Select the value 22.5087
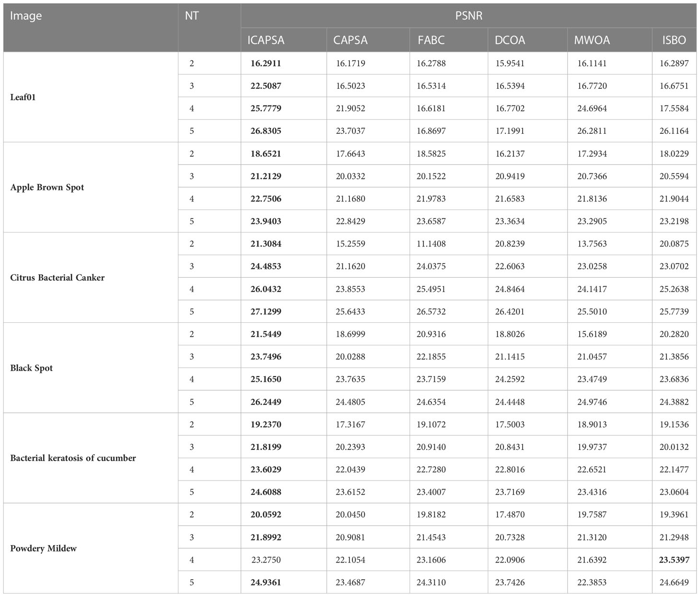The width and height of the screenshot is (700, 597). click(266, 86)
